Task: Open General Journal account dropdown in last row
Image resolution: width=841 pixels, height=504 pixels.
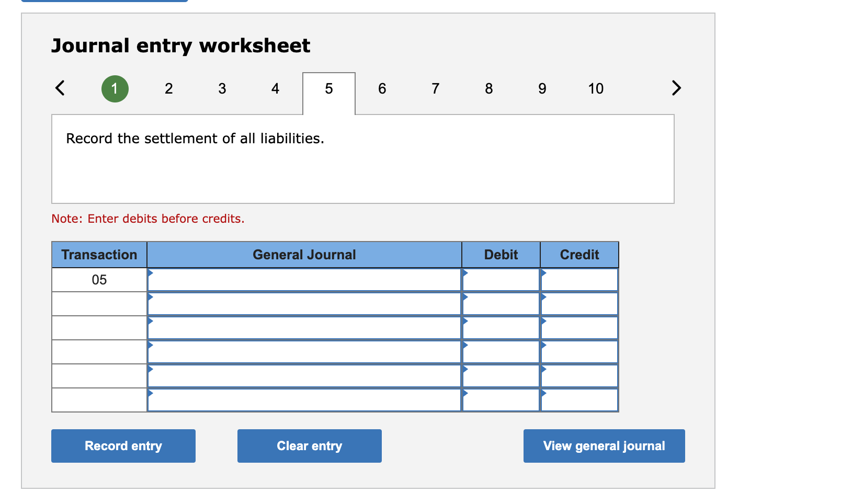Action: click(x=304, y=400)
